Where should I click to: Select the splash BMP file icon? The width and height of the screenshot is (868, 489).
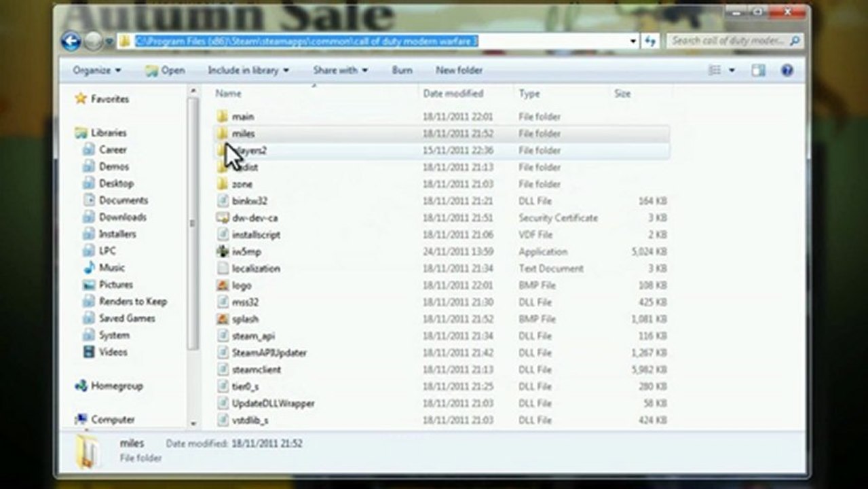[223, 319]
